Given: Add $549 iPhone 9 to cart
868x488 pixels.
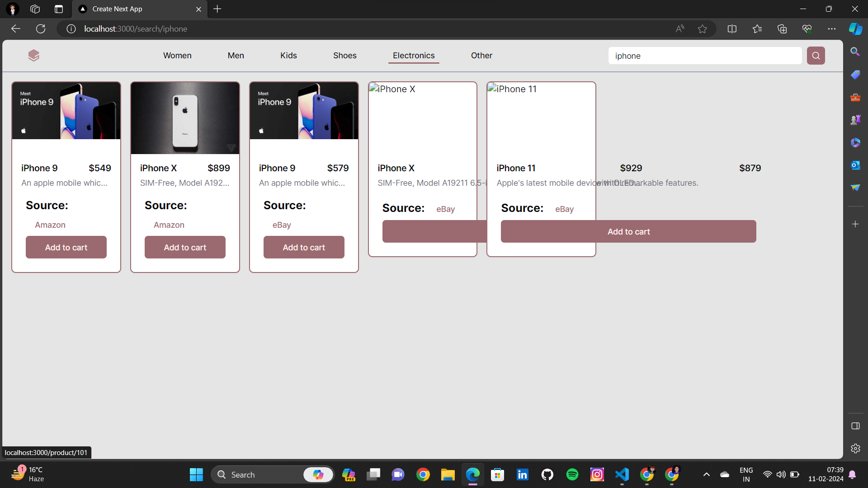Looking at the screenshot, I should [x=66, y=247].
